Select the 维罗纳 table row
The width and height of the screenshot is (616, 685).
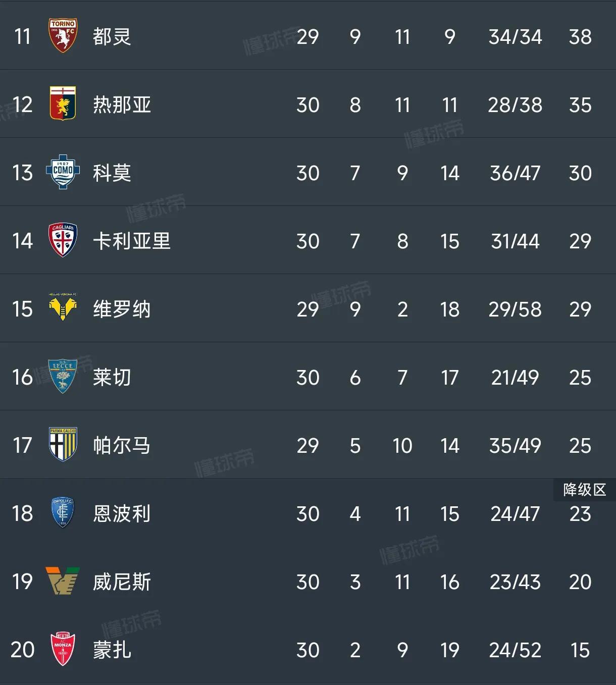tap(308, 309)
